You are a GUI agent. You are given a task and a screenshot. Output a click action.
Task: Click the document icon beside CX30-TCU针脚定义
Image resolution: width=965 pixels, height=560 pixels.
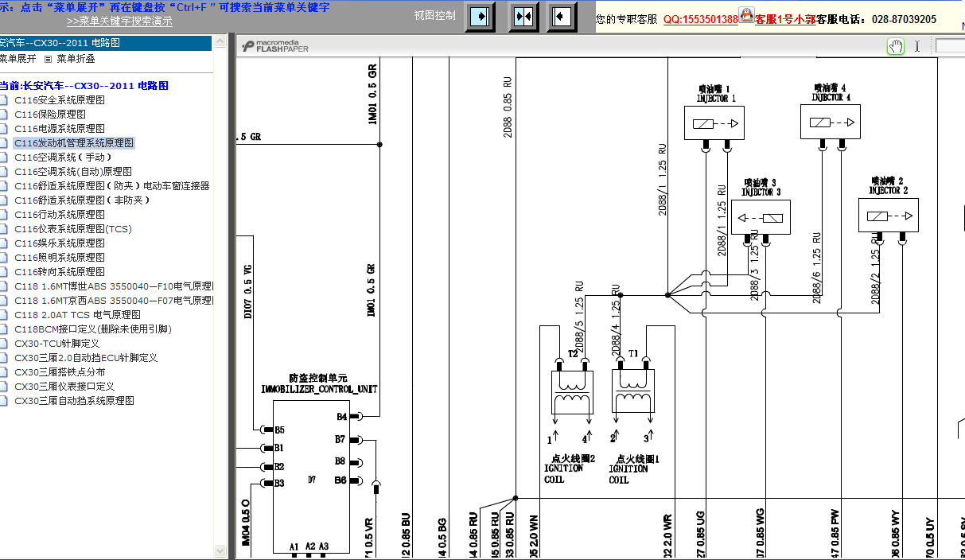[x=4, y=344]
